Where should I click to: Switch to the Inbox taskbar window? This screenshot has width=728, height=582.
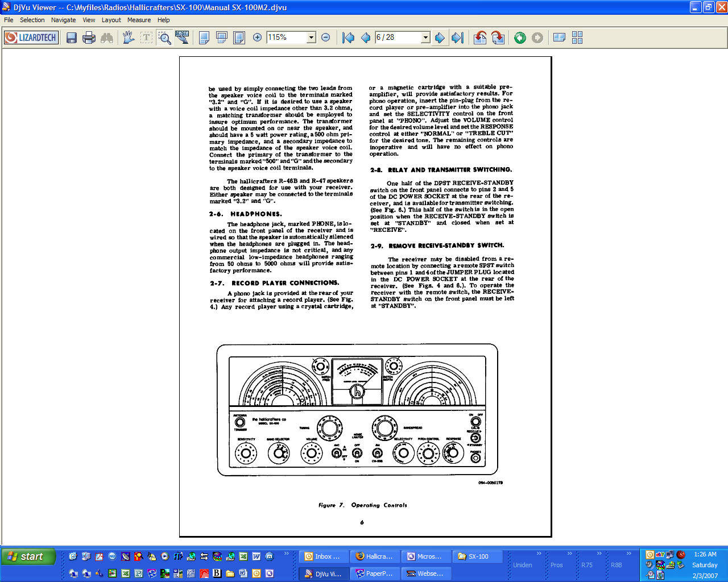[322, 556]
